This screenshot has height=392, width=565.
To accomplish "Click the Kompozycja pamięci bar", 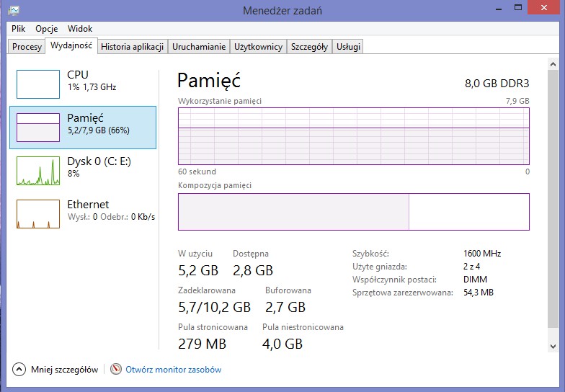I will click(353, 212).
